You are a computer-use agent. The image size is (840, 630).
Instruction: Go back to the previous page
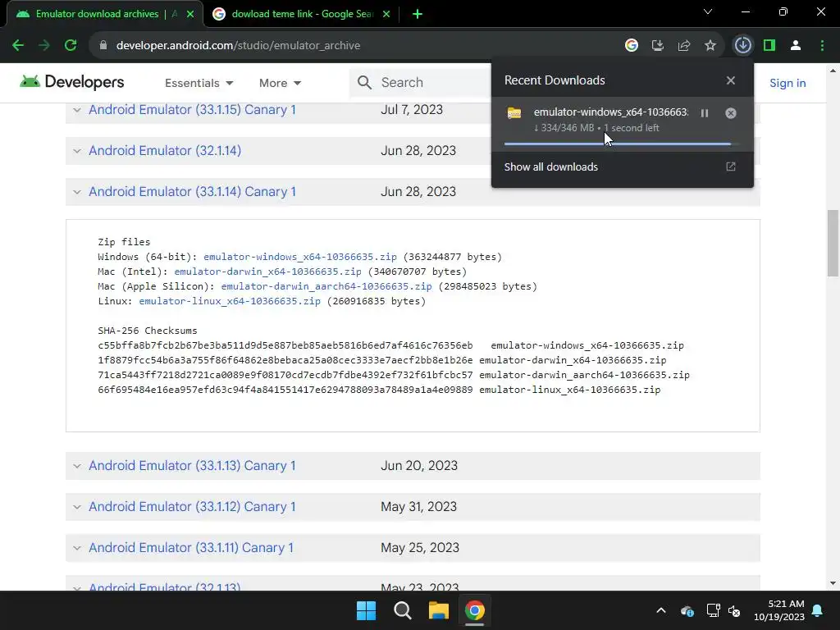point(18,46)
